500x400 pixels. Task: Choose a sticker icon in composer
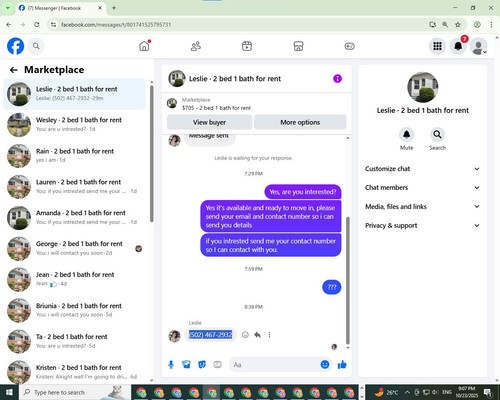click(202, 365)
